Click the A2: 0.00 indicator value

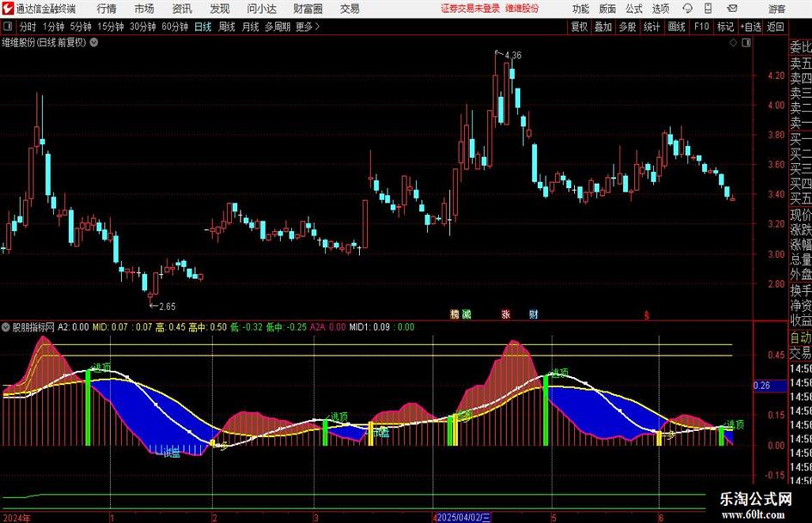pos(74,327)
